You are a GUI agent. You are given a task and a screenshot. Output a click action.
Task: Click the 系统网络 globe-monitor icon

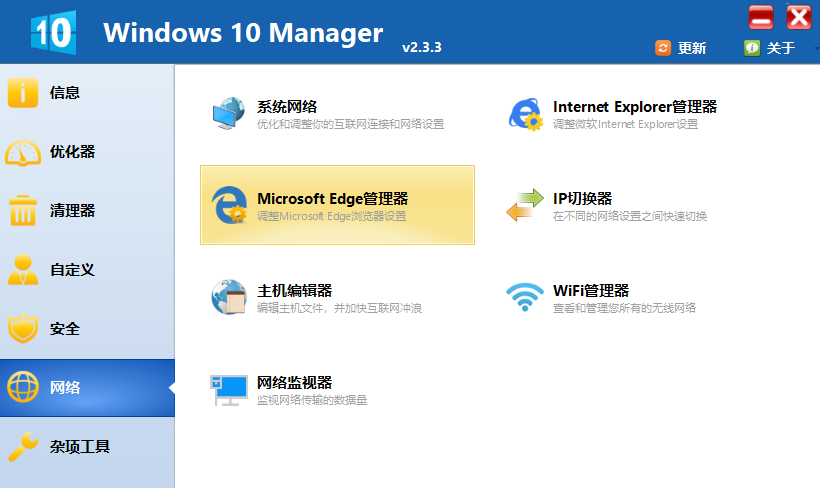229,114
